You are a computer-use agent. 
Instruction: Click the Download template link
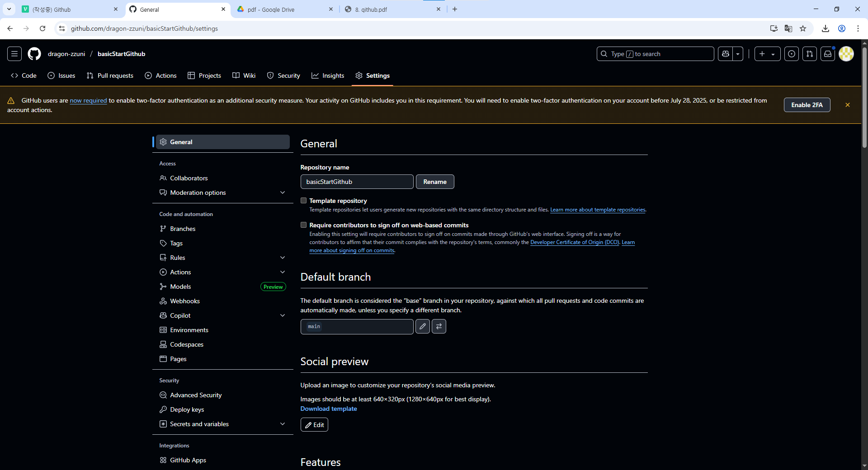[x=329, y=409]
